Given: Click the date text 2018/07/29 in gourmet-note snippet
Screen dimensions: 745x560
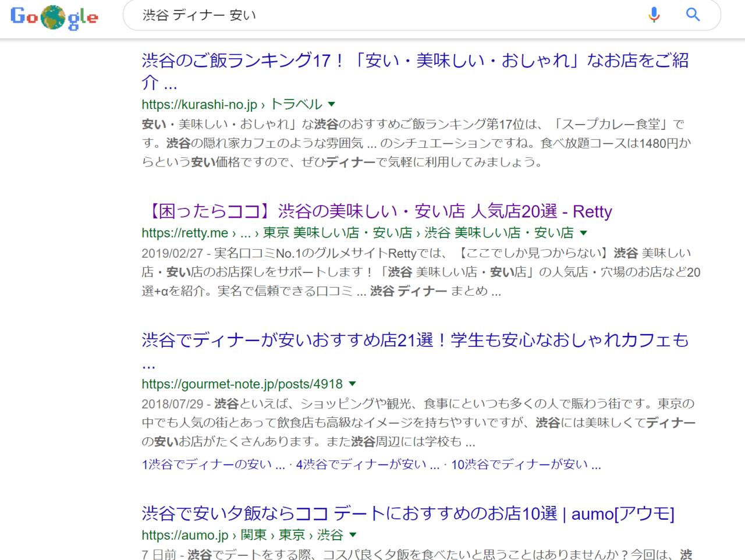Looking at the screenshot, I should [x=172, y=404].
